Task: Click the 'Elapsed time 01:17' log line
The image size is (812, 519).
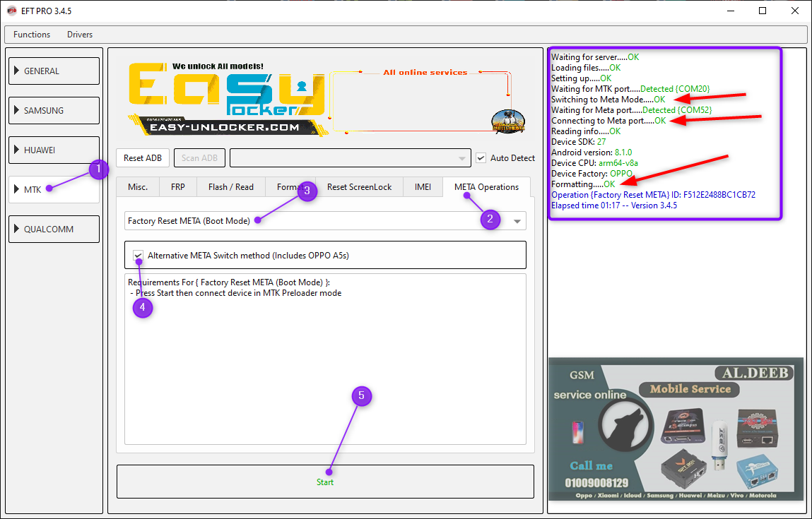Action: [613, 205]
